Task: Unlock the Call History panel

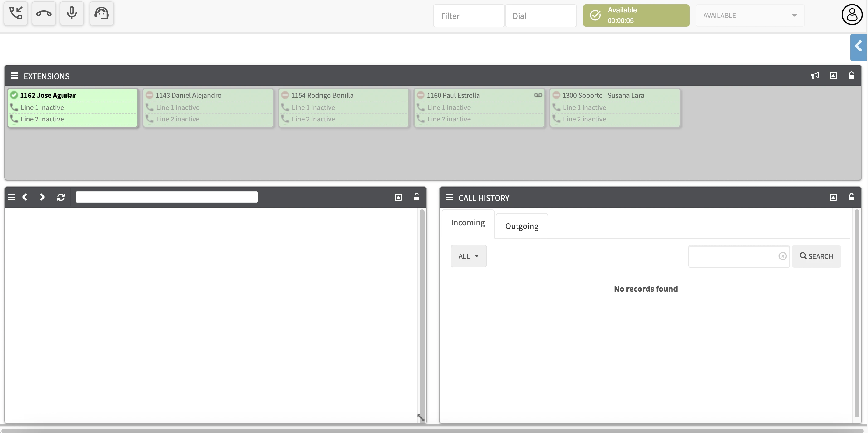Action: coord(852,197)
